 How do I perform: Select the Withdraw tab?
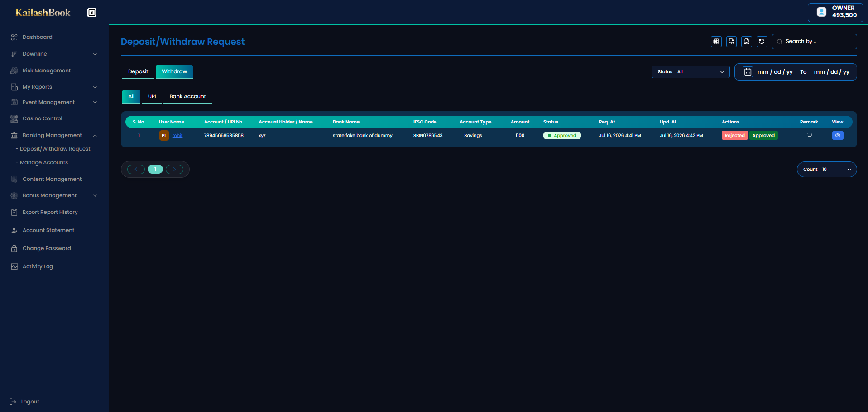pyautogui.click(x=174, y=71)
